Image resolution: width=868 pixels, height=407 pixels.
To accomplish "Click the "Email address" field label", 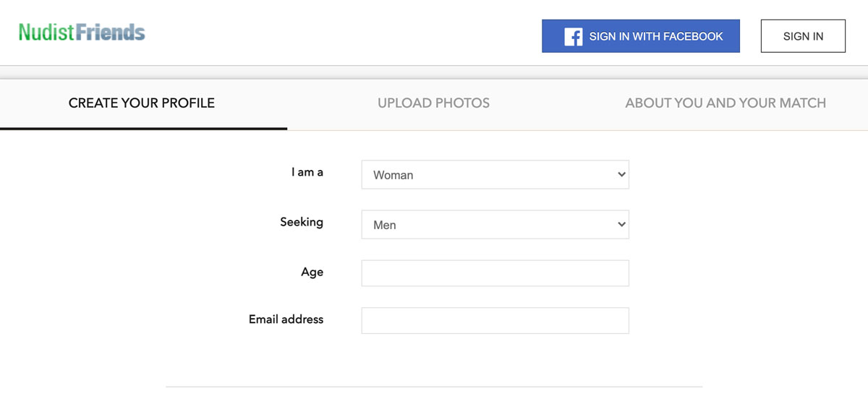I will click(286, 319).
